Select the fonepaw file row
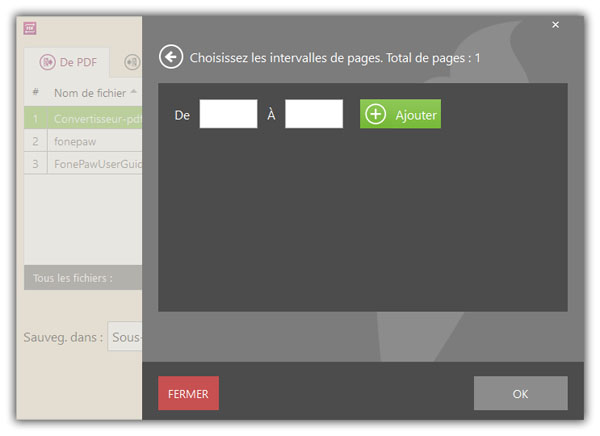 (x=83, y=141)
